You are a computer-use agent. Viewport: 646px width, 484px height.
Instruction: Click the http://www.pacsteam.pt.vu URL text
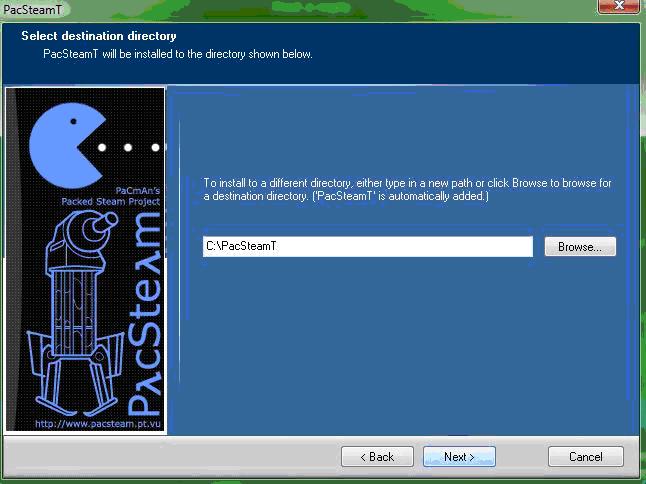point(98,423)
